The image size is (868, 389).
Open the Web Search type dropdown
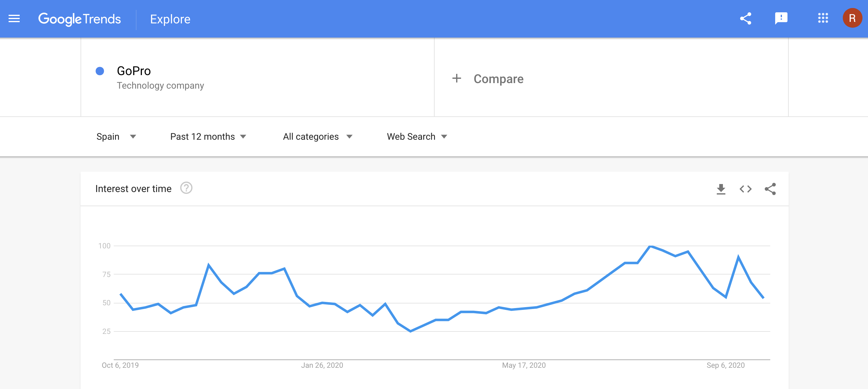pyautogui.click(x=417, y=137)
